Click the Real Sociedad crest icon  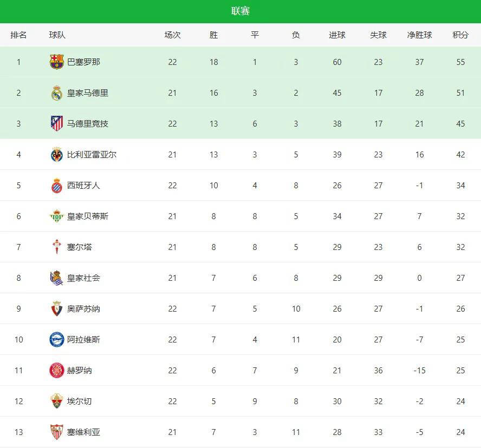pos(56,278)
